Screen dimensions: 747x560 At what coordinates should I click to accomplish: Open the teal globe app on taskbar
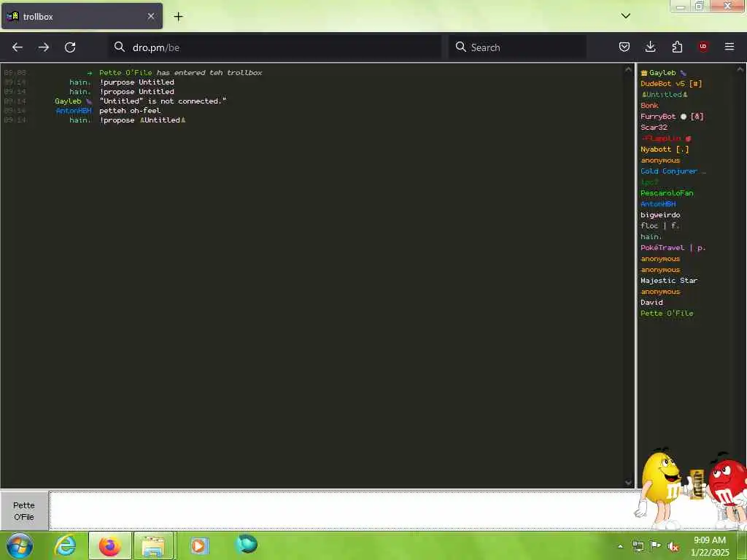tap(247, 544)
